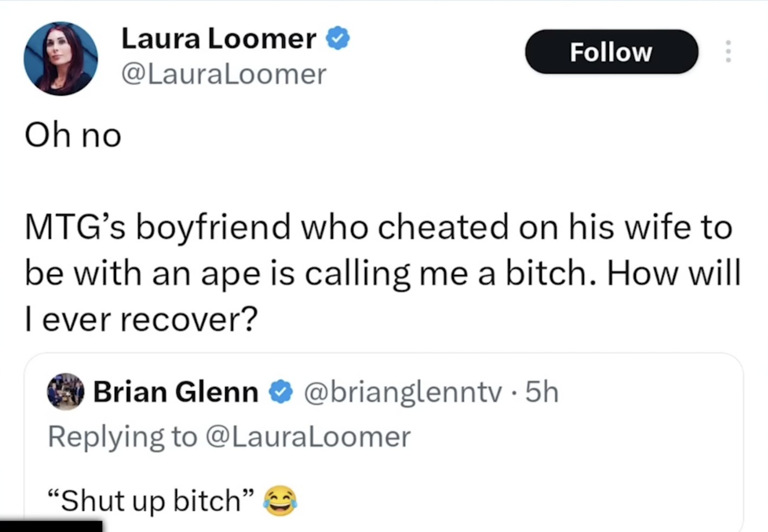Click the word "boyfriend" in the main tweet
Viewport: 768px width, 532px height.
213,227
